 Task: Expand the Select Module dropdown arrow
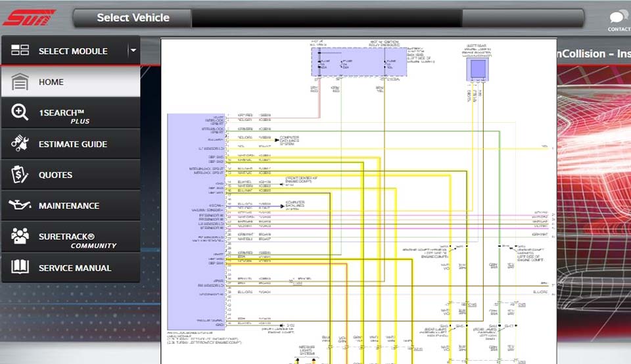pyautogui.click(x=133, y=51)
